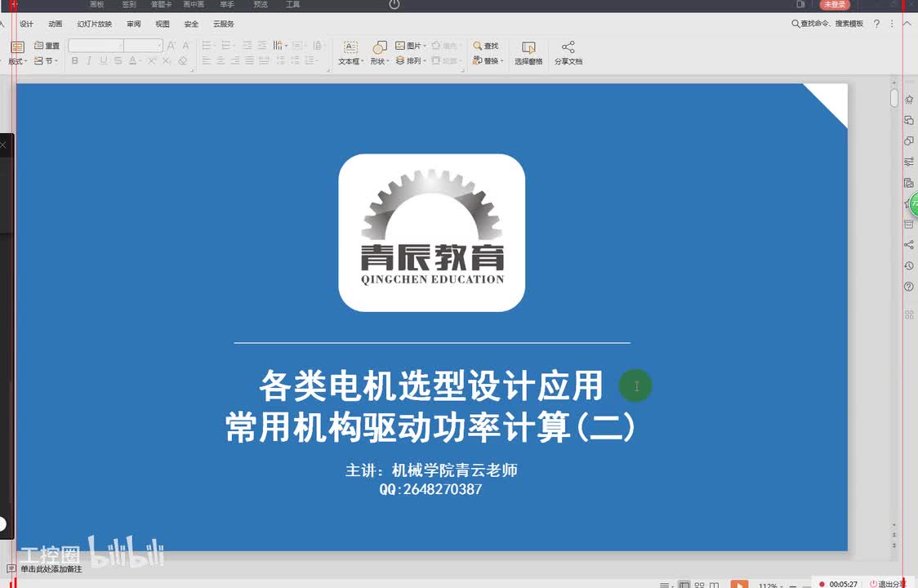Screen dimensions: 918x588
Task: Open the 云服务 tab
Action: 224,24
